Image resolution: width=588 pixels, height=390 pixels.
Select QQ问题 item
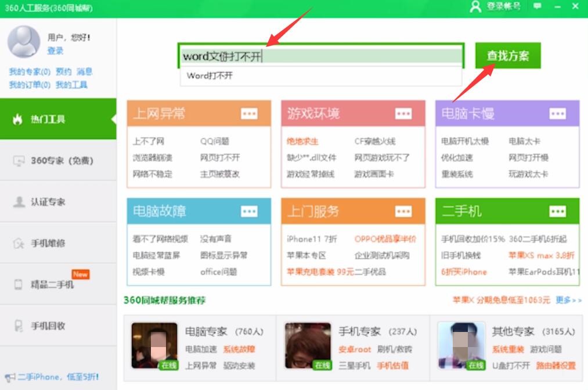215,142
